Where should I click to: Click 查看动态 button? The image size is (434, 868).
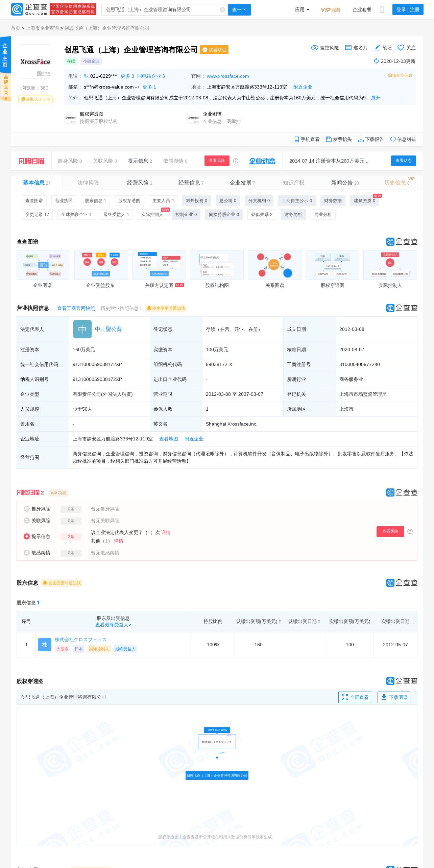point(404,161)
